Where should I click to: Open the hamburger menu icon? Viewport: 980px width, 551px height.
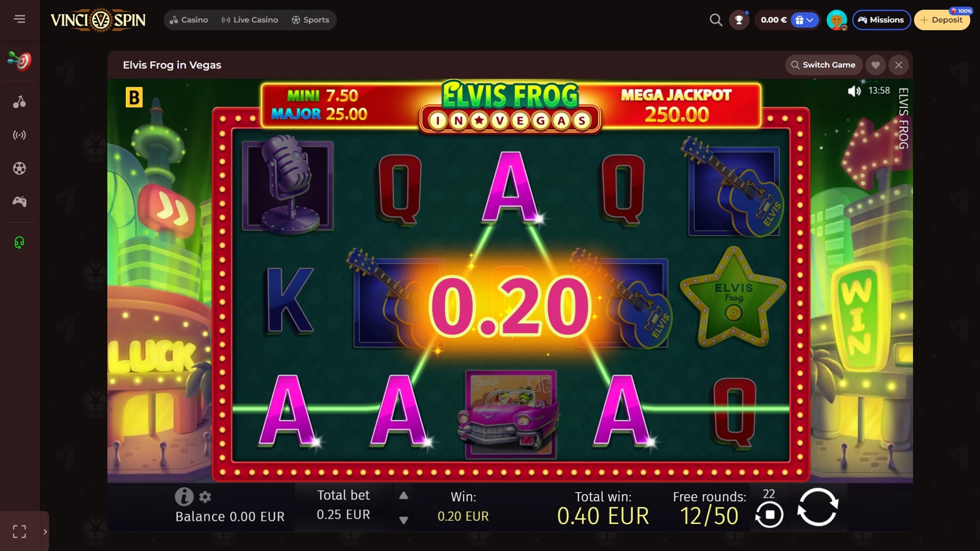pyautogui.click(x=19, y=19)
